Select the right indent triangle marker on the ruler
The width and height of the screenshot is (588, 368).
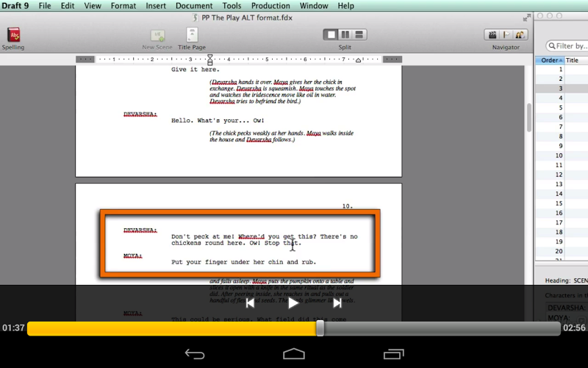358,60
